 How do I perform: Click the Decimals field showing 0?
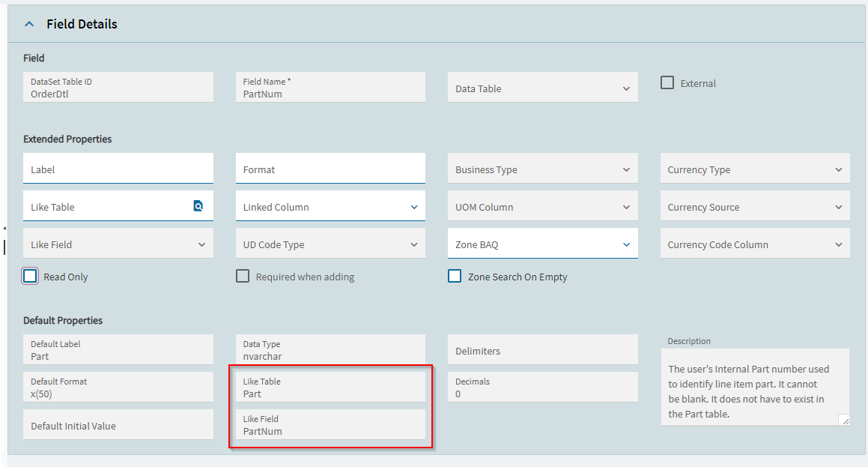click(542, 388)
